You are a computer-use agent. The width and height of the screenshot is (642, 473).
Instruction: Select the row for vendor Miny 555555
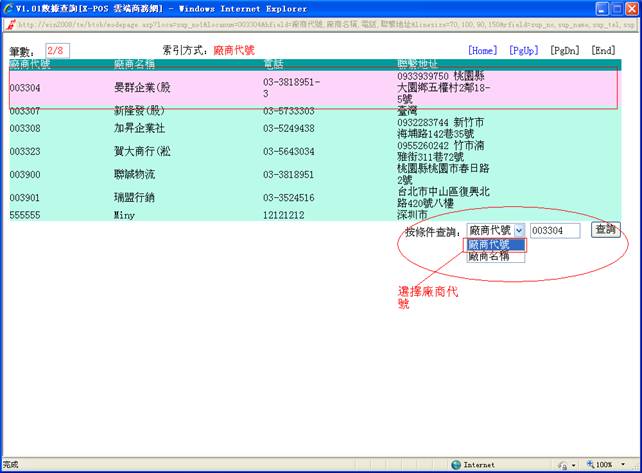pos(200,215)
